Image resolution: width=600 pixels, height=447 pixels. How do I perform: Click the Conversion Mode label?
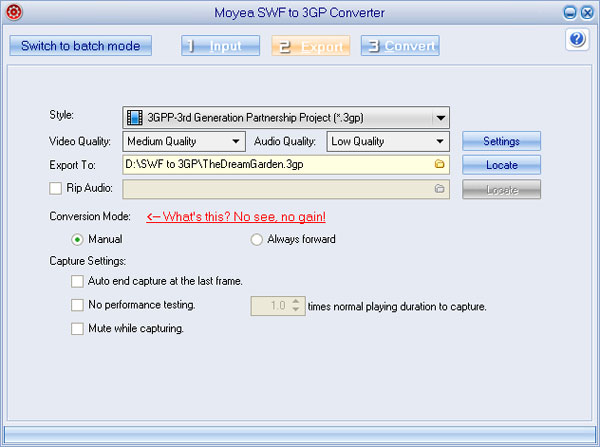click(x=90, y=216)
